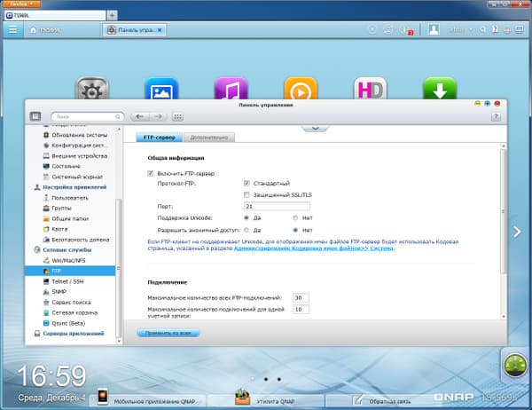Open the System Settings gear desktop icon

point(92,89)
